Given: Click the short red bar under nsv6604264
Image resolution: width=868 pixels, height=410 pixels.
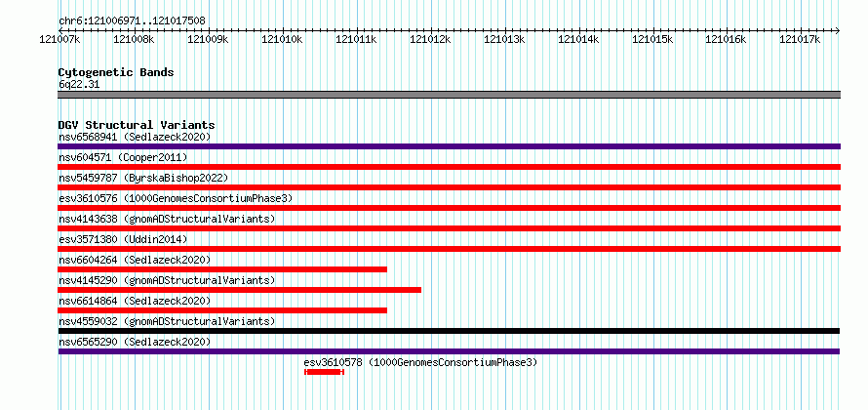Looking at the screenshot, I should [222, 269].
